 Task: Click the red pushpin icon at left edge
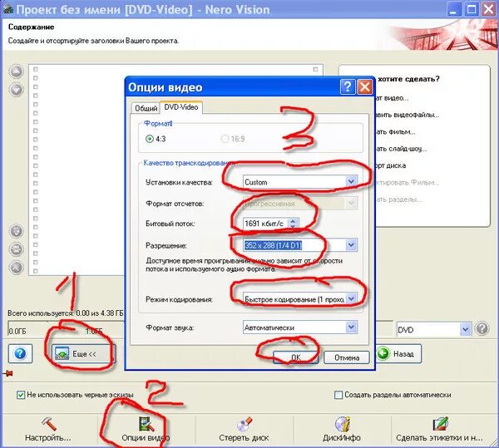(x=7, y=373)
